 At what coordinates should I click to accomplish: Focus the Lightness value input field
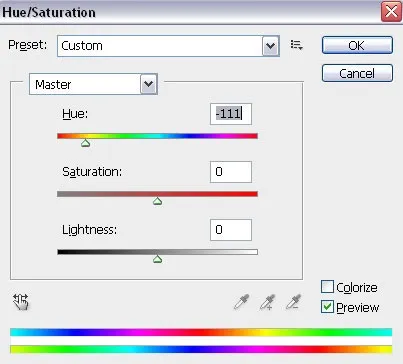[x=231, y=230]
